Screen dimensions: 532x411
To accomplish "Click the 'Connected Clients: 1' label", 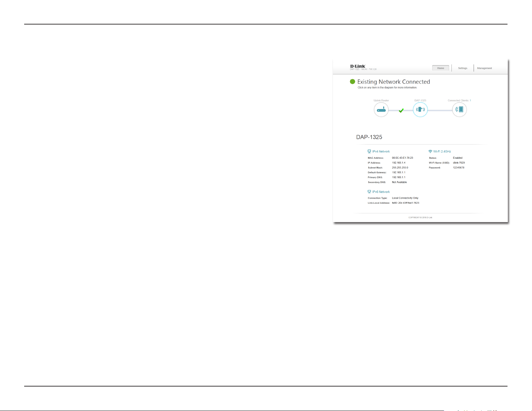I will click(460, 100).
